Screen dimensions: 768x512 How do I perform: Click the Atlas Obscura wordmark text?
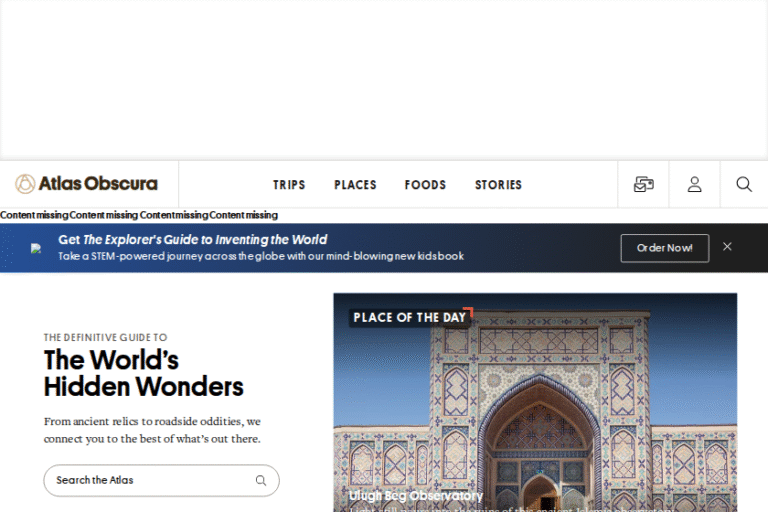pos(98,184)
